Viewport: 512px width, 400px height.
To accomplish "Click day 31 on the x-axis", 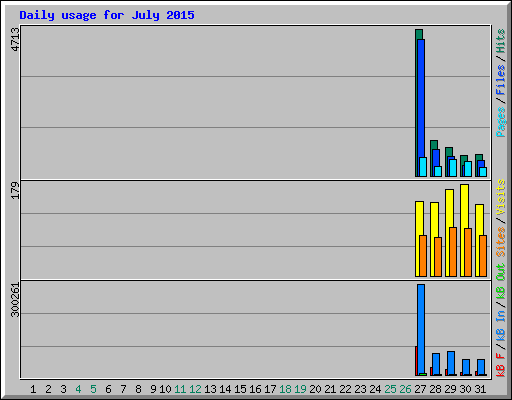I will pos(480,389).
